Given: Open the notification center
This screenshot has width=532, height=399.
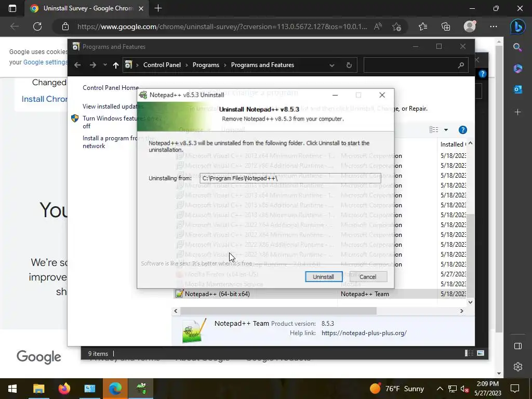Looking at the screenshot, I should click(515, 389).
